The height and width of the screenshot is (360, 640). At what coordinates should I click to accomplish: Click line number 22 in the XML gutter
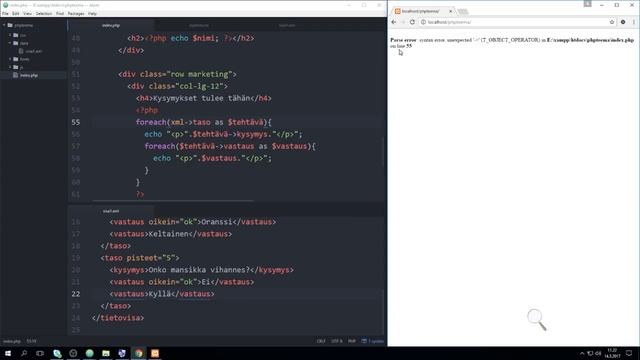pos(76,294)
